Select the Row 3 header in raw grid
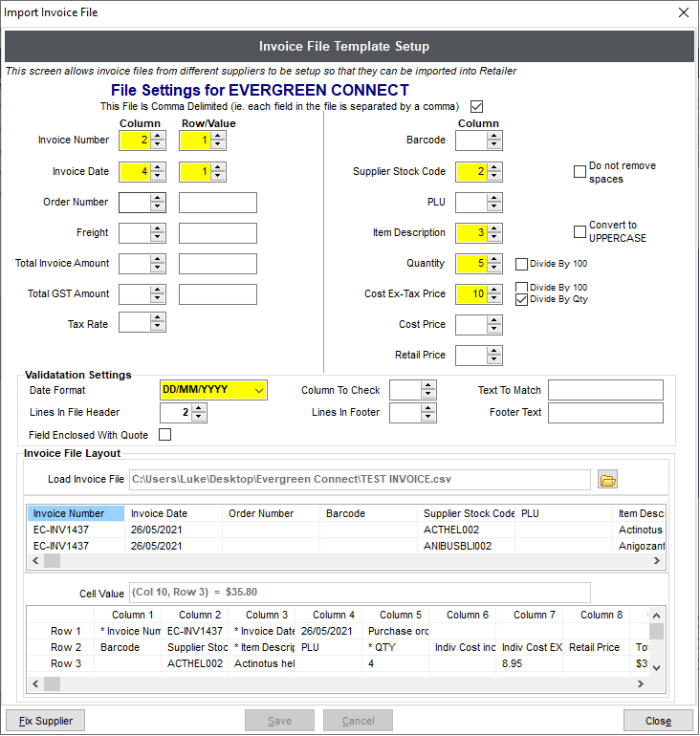This screenshot has width=700, height=736. [x=61, y=663]
